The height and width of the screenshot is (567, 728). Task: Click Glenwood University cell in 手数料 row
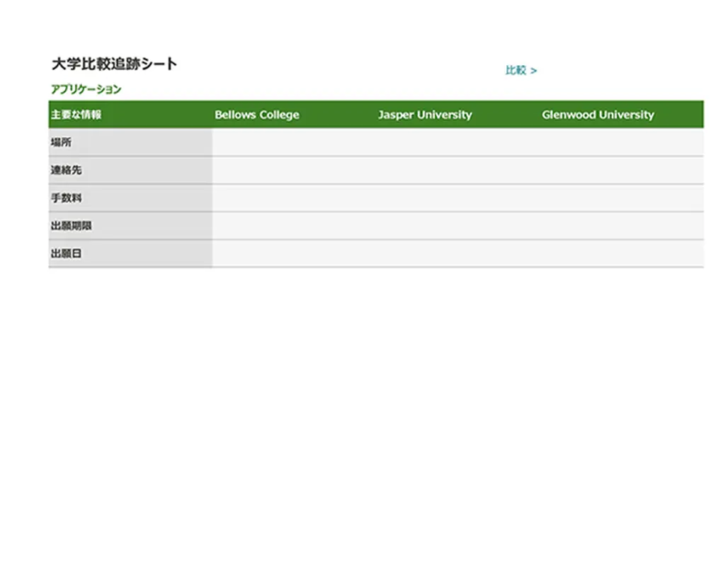(x=622, y=198)
